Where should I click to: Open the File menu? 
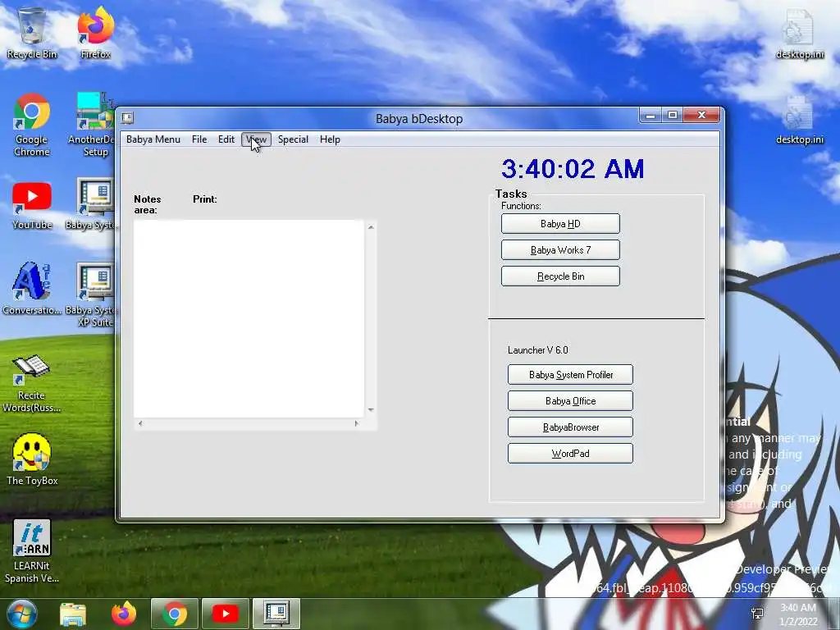(199, 139)
